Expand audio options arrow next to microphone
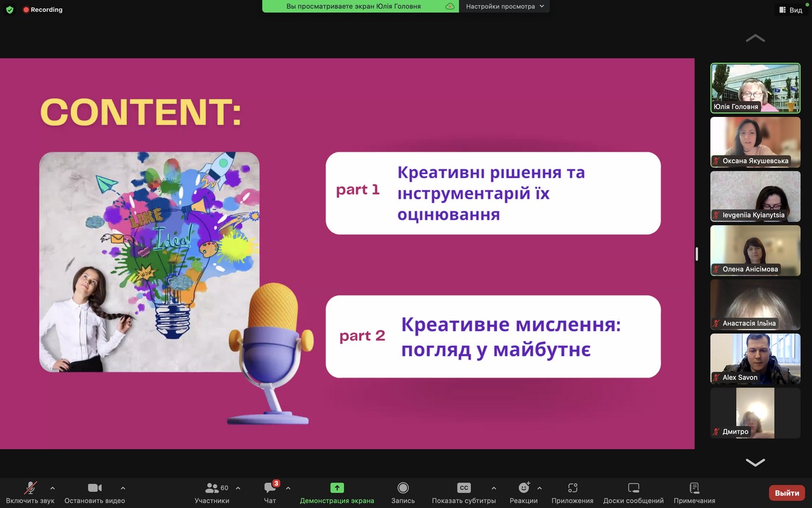 52,488
